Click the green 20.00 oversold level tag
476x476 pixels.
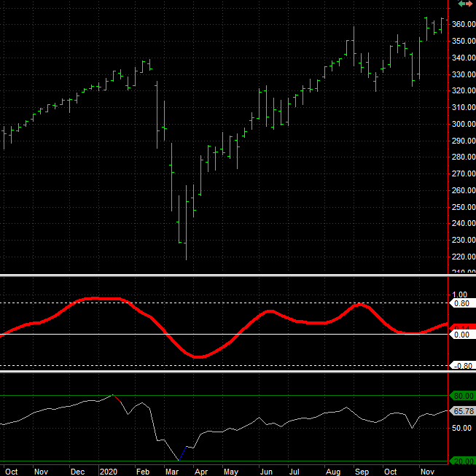pyautogui.click(x=462, y=461)
